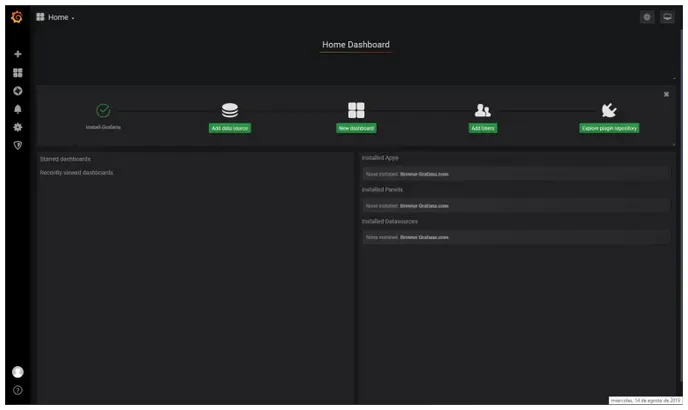Click the Explore plugin repository button
The width and height of the screenshot is (688, 410).
[609, 128]
